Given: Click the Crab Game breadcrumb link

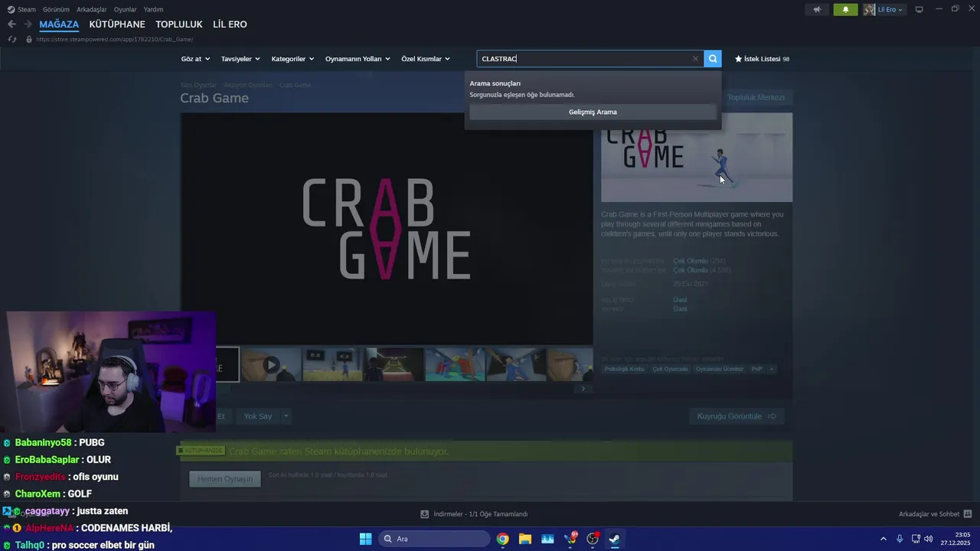Looking at the screenshot, I should coord(295,85).
